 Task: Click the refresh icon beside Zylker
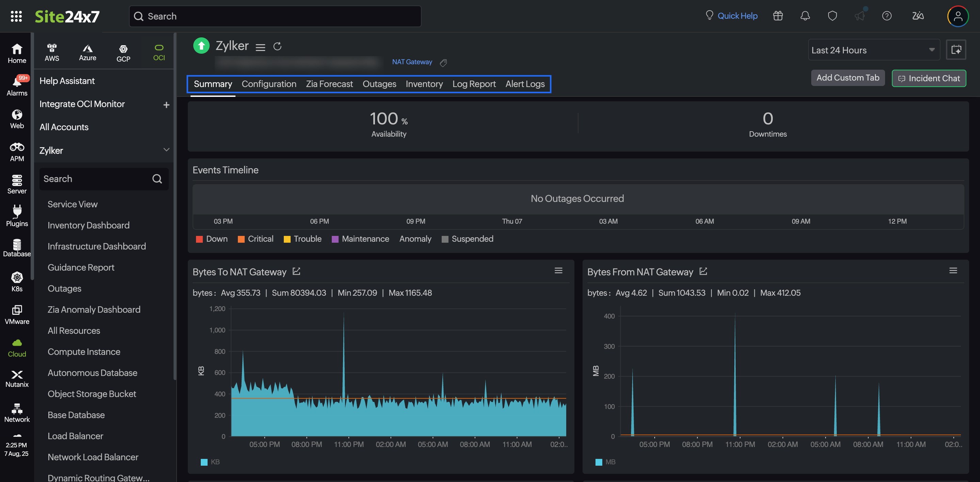(x=277, y=46)
